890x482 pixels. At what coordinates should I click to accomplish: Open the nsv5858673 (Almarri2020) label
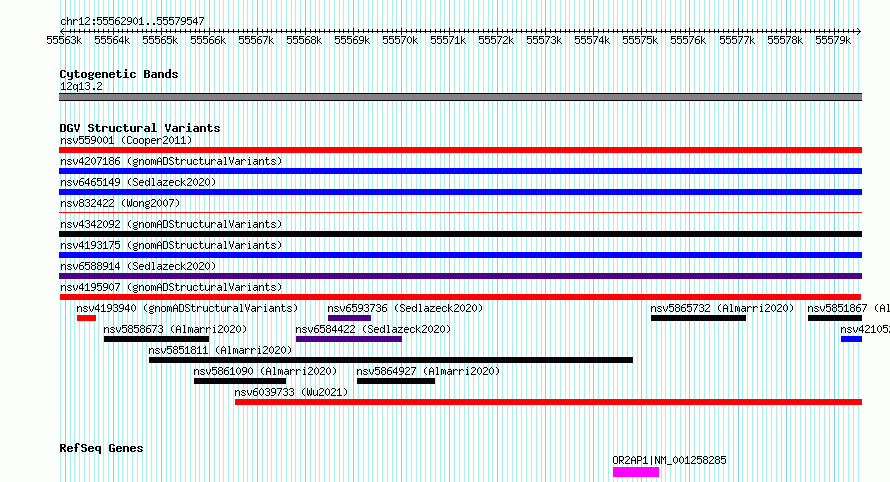pyautogui.click(x=175, y=329)
